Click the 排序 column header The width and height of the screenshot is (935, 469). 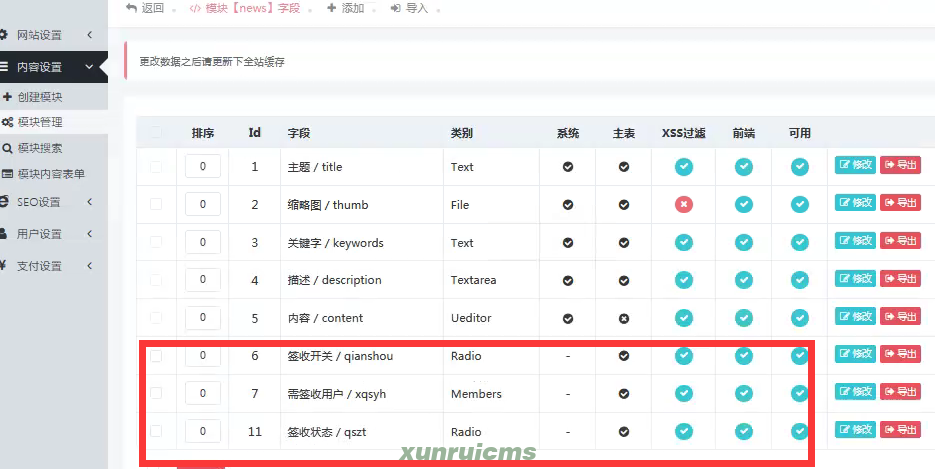[203, 133]
